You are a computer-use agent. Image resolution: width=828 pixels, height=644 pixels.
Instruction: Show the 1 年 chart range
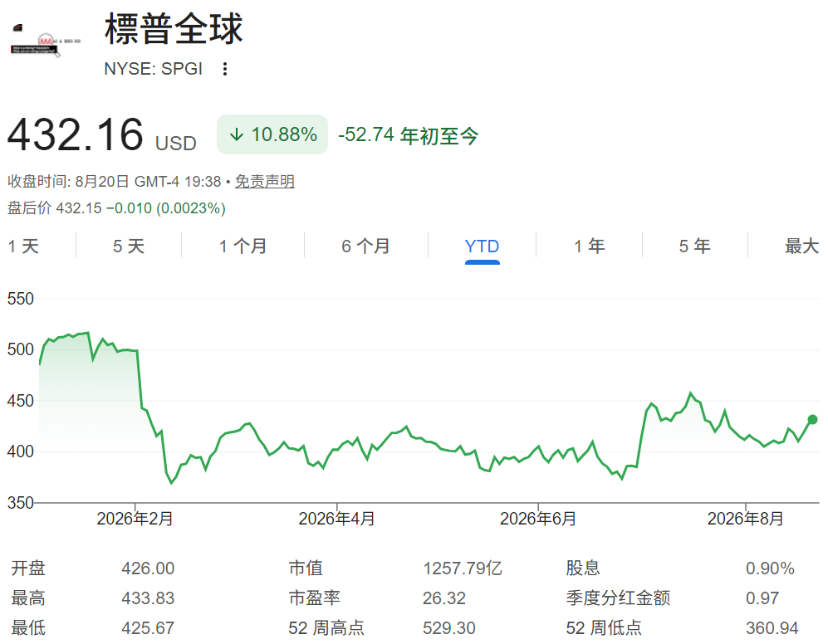[590, 246]
